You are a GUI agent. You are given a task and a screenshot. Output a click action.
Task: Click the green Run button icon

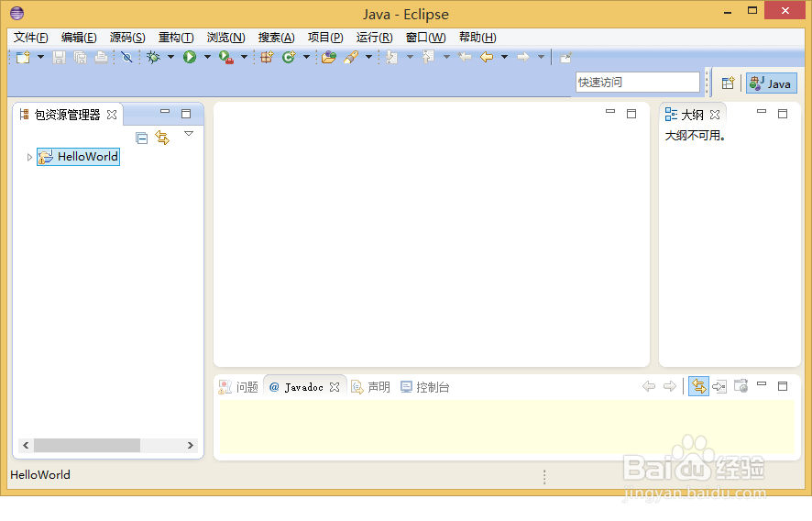[x=190, y=57]
